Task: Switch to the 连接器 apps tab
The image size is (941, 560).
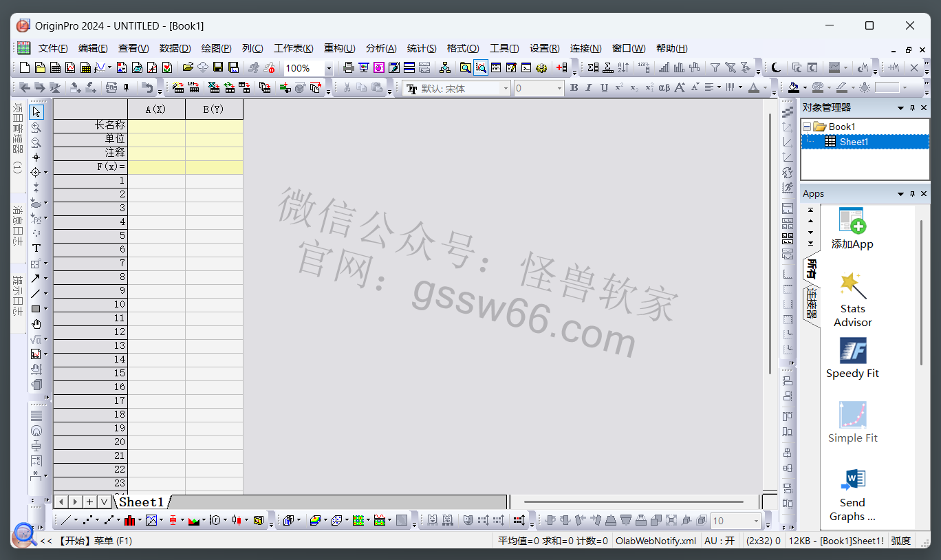Action: [812, 306]
